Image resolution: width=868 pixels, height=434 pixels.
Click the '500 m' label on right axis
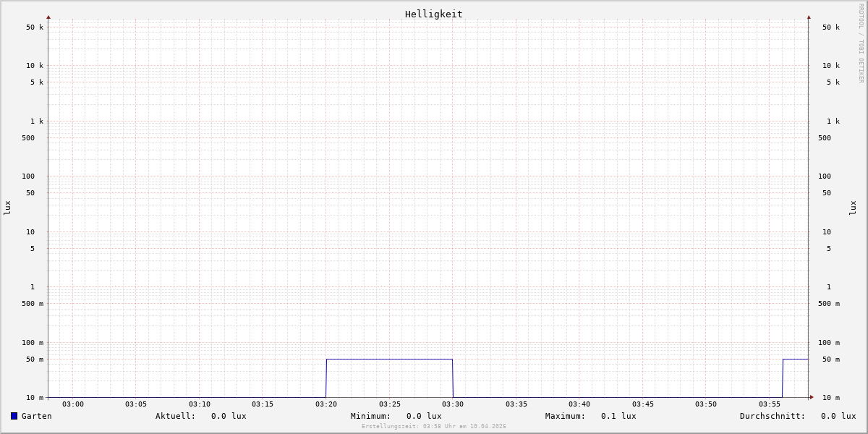pos(829,304)
